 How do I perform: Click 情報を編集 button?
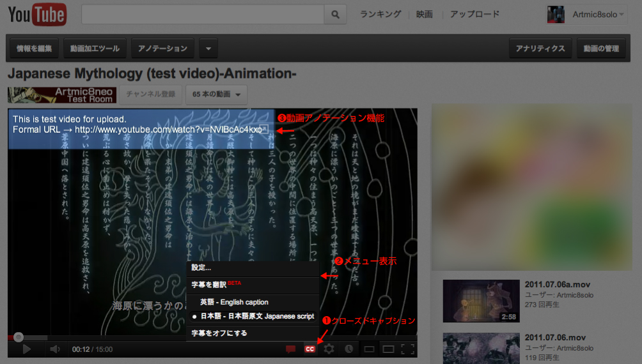tap(35, 49)
